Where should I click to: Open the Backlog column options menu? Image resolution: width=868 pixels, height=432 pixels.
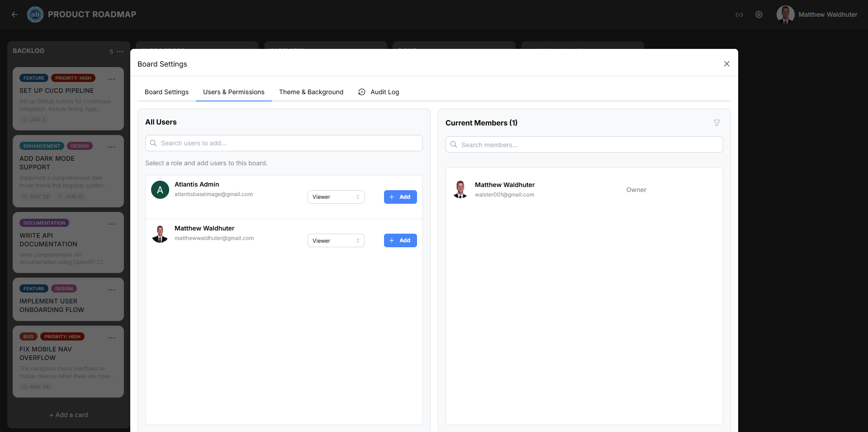tap(120, 51)
